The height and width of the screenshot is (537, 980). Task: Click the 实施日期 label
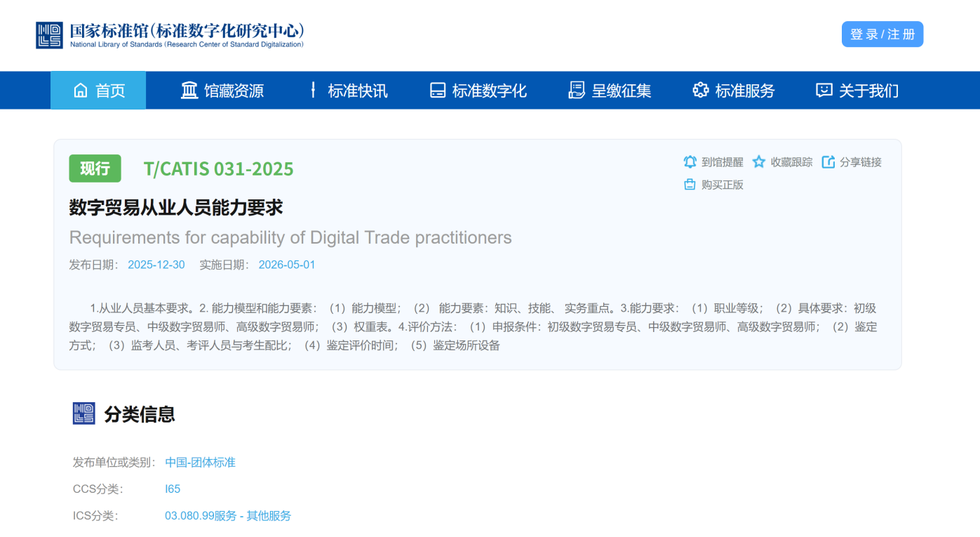tap(224, 265)
